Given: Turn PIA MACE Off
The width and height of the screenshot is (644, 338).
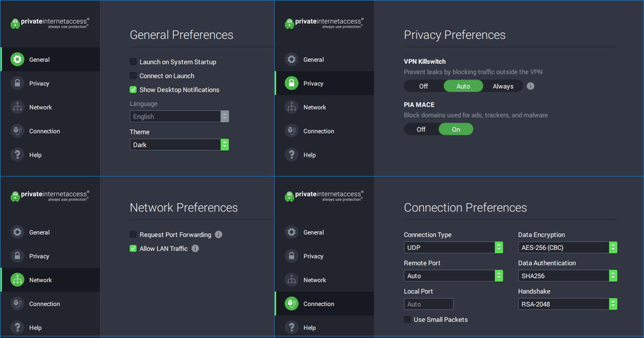Looking at the screenshot, I should pyautogui.click(x=421, y=129).
